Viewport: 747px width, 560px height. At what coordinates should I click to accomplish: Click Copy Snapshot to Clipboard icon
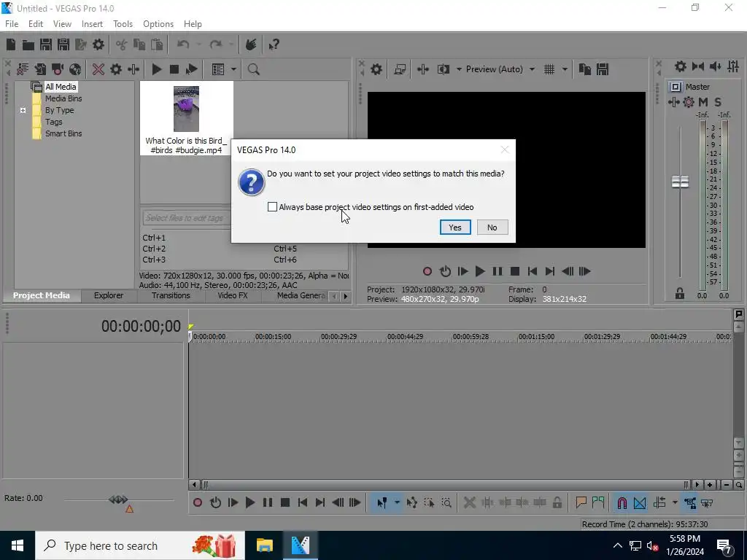pyautogui.click(x=585, y=69)
